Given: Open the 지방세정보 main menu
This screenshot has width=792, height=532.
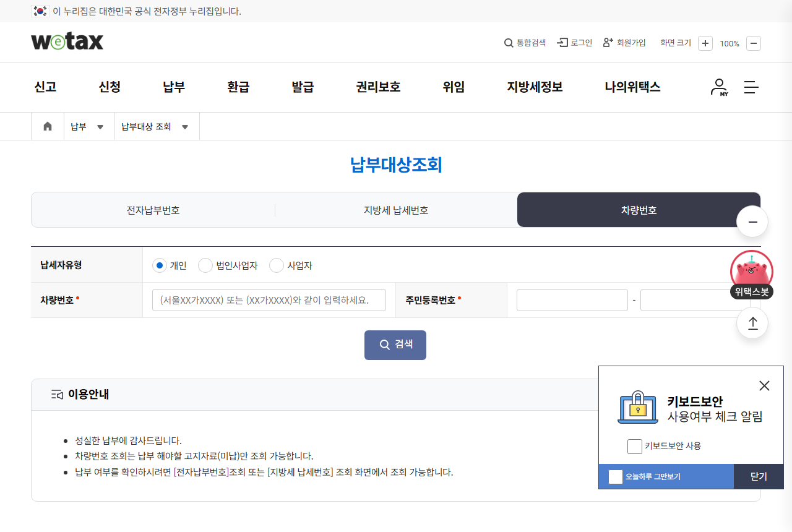Looking at the screenshot, I should [x=535, y=87].
